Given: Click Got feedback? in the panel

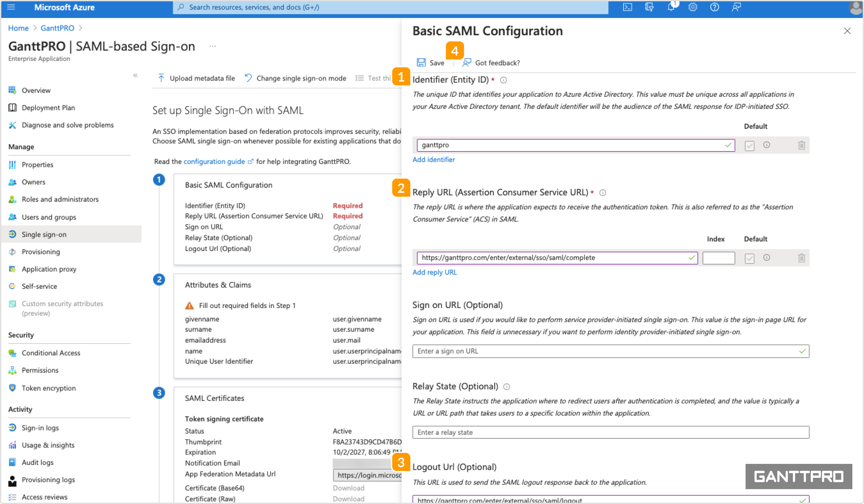Looking at the screenshot, I should coord(491,63).
